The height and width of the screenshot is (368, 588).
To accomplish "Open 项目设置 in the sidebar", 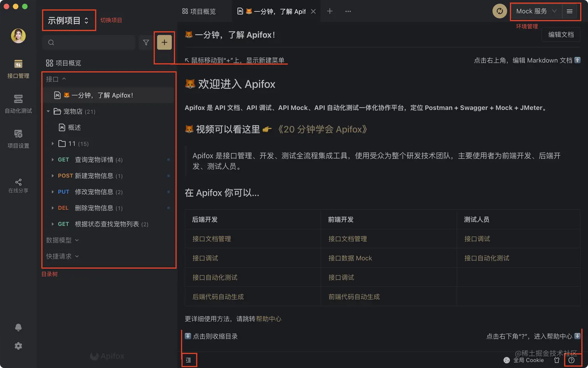I will click(18, 139).
